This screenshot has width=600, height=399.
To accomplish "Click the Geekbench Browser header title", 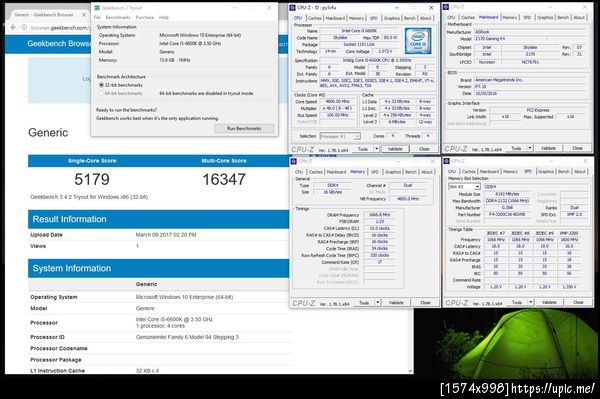I will [59, 44].
